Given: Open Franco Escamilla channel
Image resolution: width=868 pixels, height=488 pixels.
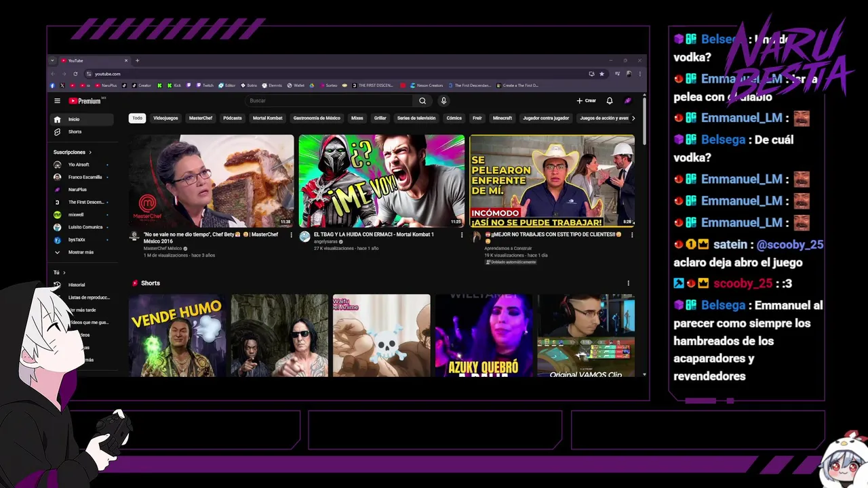Looking at the screenshot, I should tap(81, 177).
